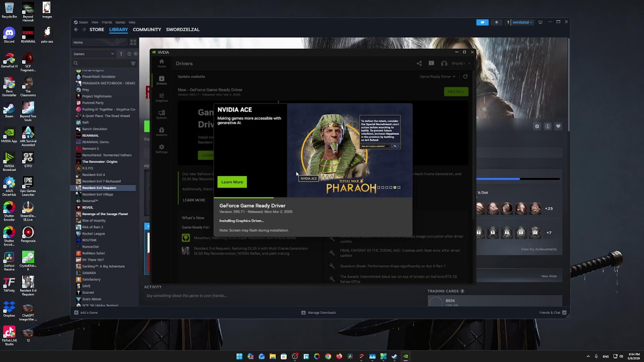The image size is (644, 362).
Task: Click the share icon in NVIDIA header
Action: pyautogui.click(x=419, y=63)
